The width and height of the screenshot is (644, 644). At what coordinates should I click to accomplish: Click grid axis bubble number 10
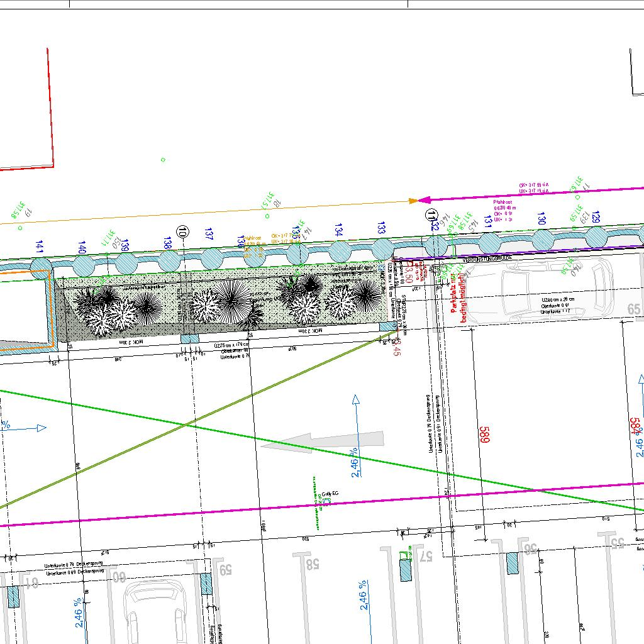pos(183,231)
